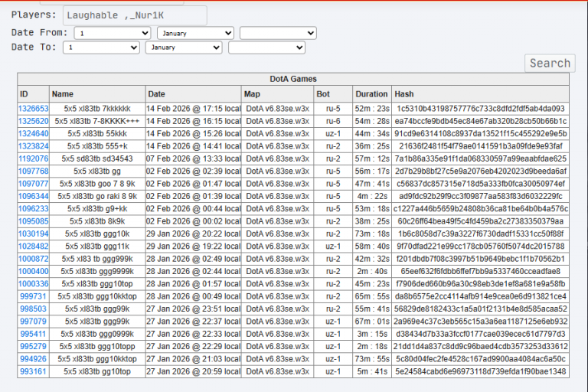Select game name '5x5 xl83tb goo 7 8 9k'

pos(97,184)
